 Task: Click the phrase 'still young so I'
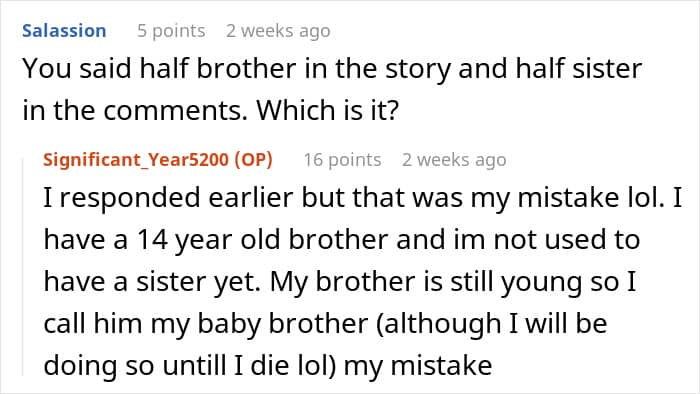pos(543,282)
